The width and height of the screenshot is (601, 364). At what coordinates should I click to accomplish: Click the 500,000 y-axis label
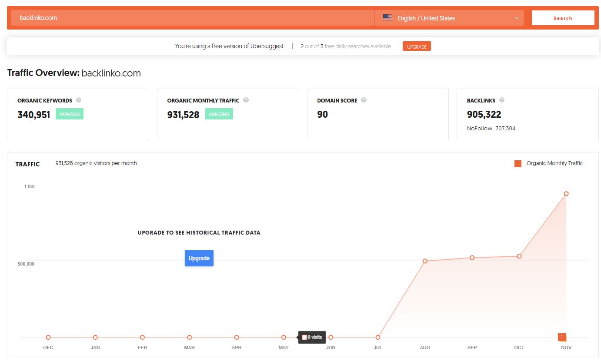[x=26, y=264]
